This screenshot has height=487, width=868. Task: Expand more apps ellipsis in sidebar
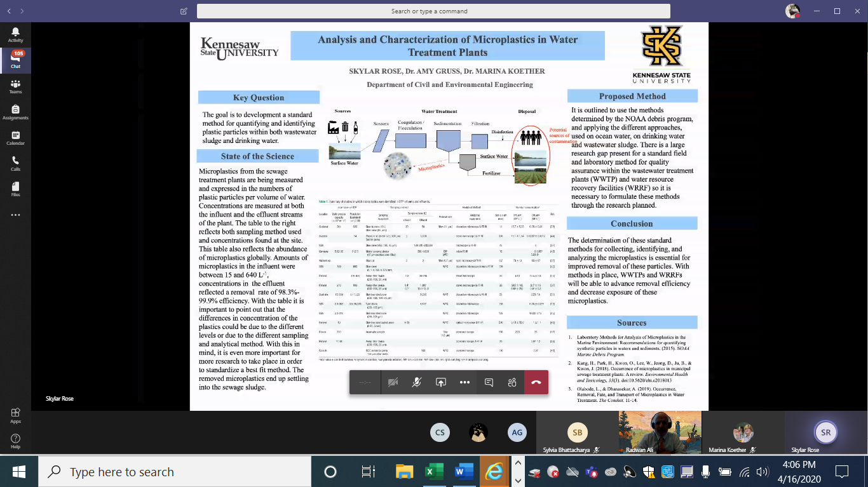pyautogui.click(x=15, y=215)
